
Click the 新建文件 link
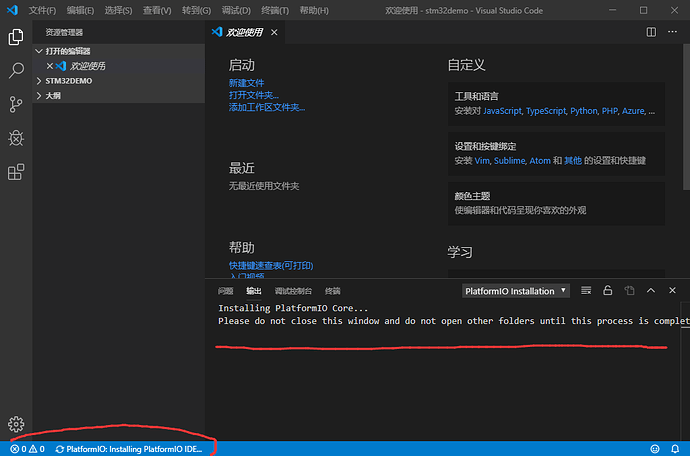[x=246, y=83]
